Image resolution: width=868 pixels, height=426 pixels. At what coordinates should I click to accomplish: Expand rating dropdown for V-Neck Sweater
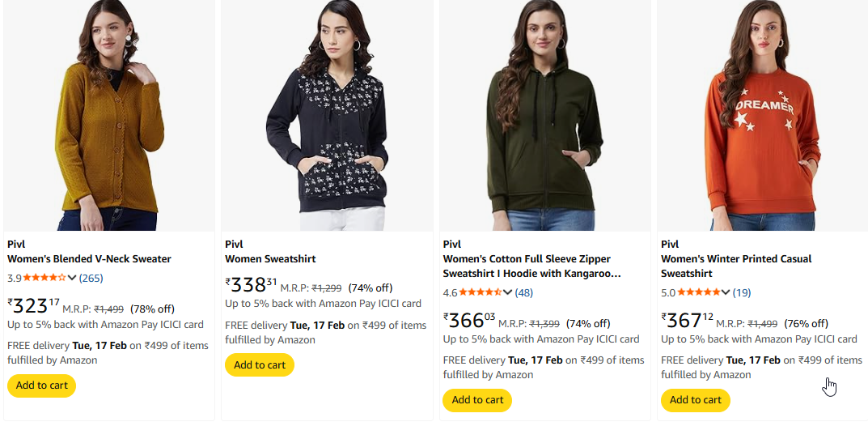click(x=72, y=279)
